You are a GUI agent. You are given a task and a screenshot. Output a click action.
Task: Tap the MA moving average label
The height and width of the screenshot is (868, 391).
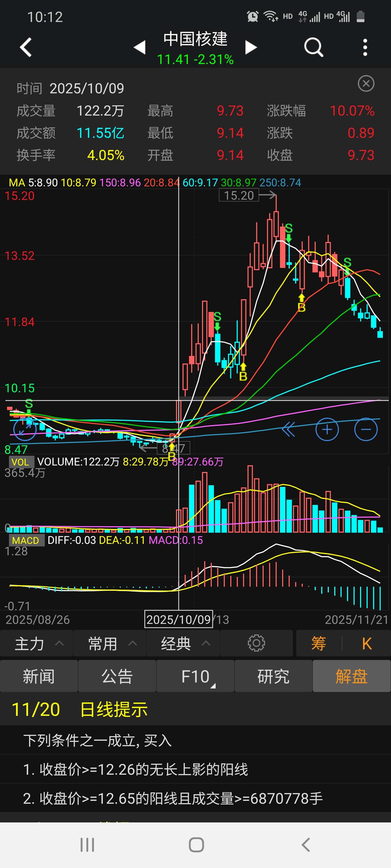(17, 183)
